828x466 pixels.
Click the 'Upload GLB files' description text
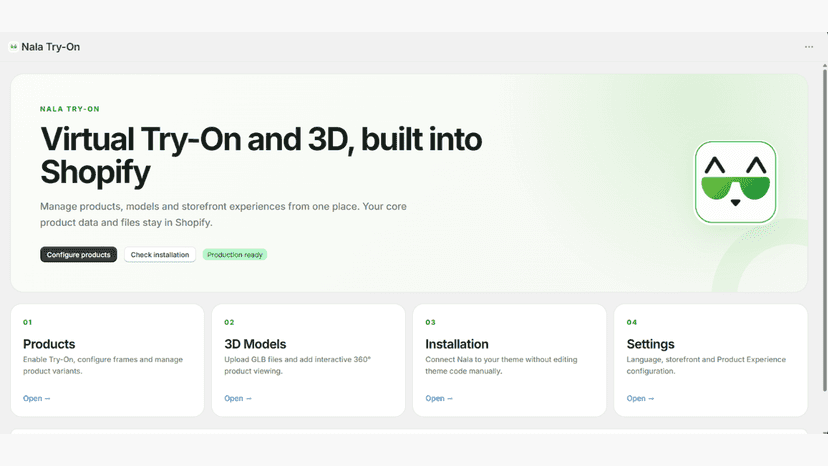pos(297,365)
